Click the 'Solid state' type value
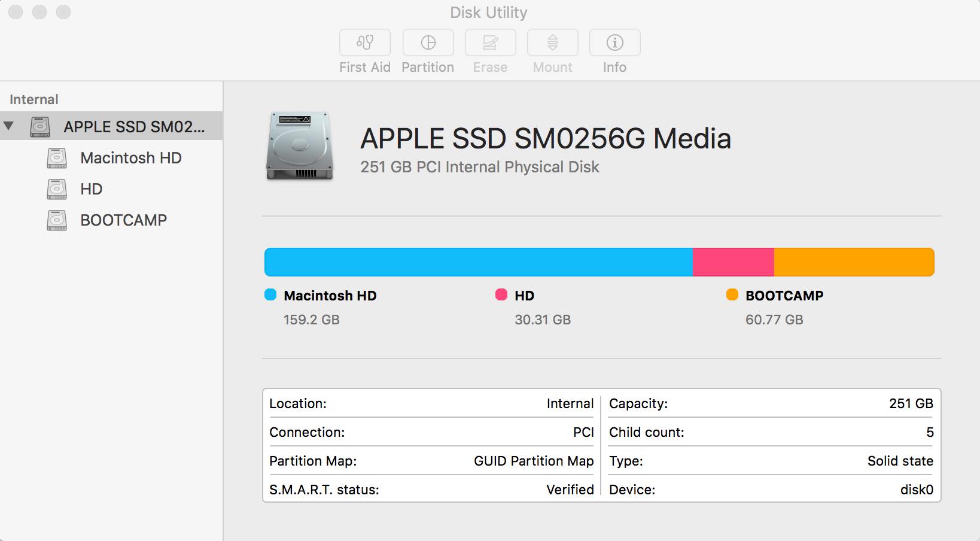The image size is (980, 541). 900,461
